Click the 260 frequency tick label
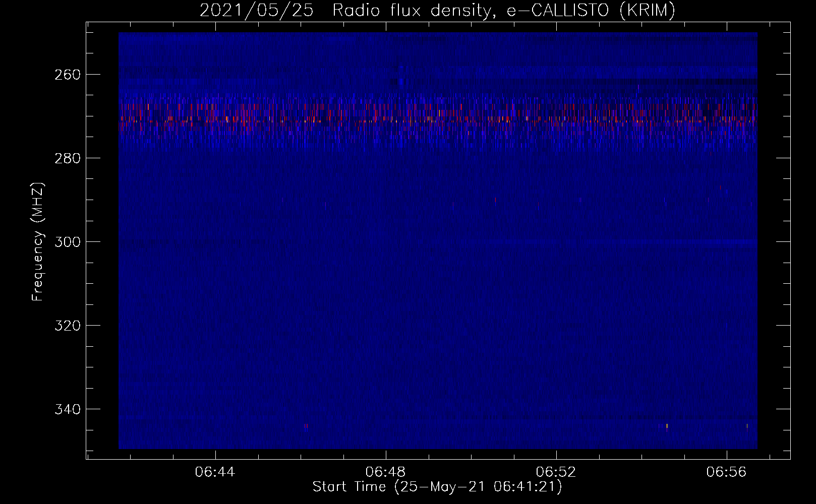The width and height of the screenshot is (816, 504). click(x=67, y=75)
